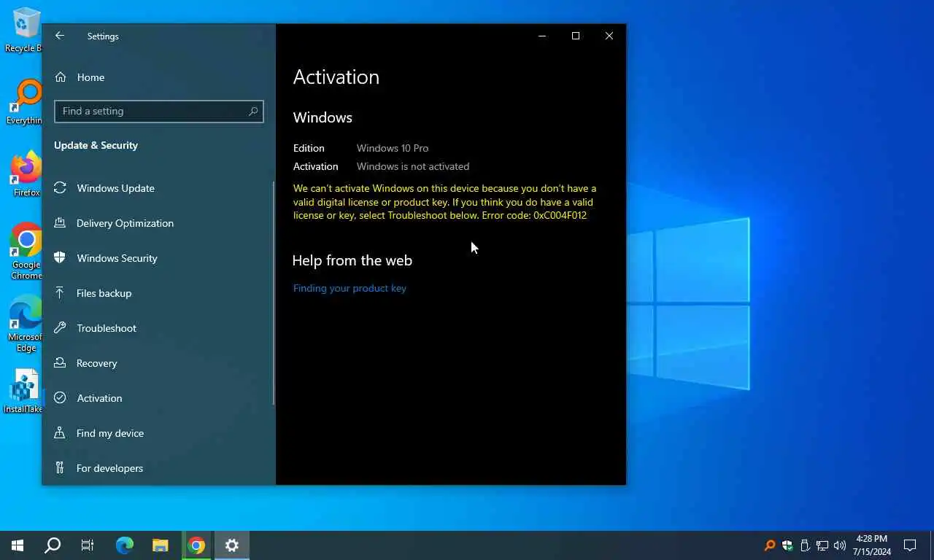934x560 pixels.
Task: Open the notification Action Center
Action: coord(910,545)
